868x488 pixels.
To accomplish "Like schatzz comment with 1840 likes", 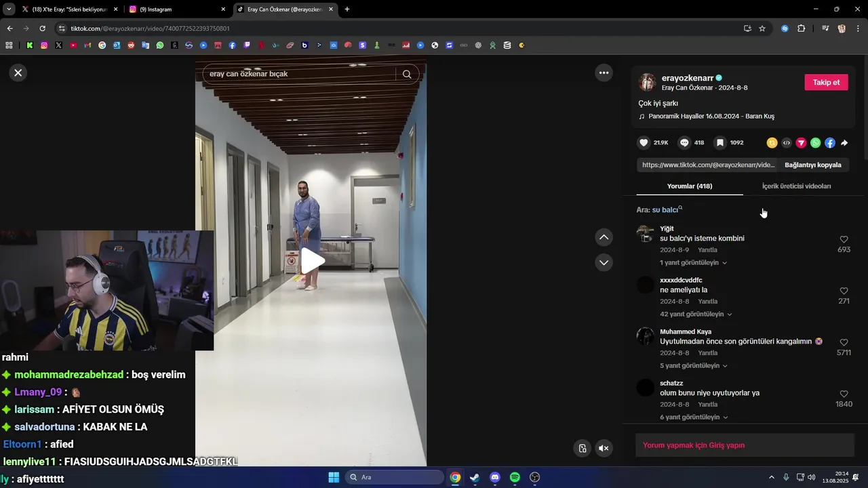I will 844,394.
